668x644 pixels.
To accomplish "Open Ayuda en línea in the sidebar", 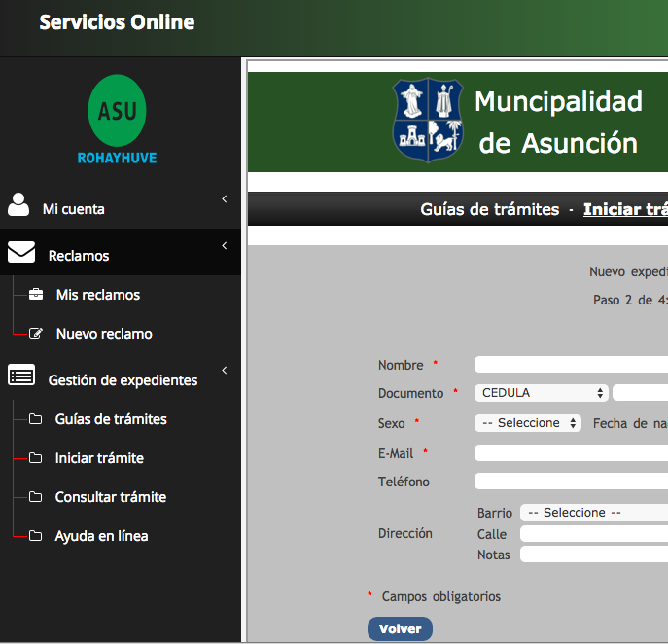I will point(101,536).
